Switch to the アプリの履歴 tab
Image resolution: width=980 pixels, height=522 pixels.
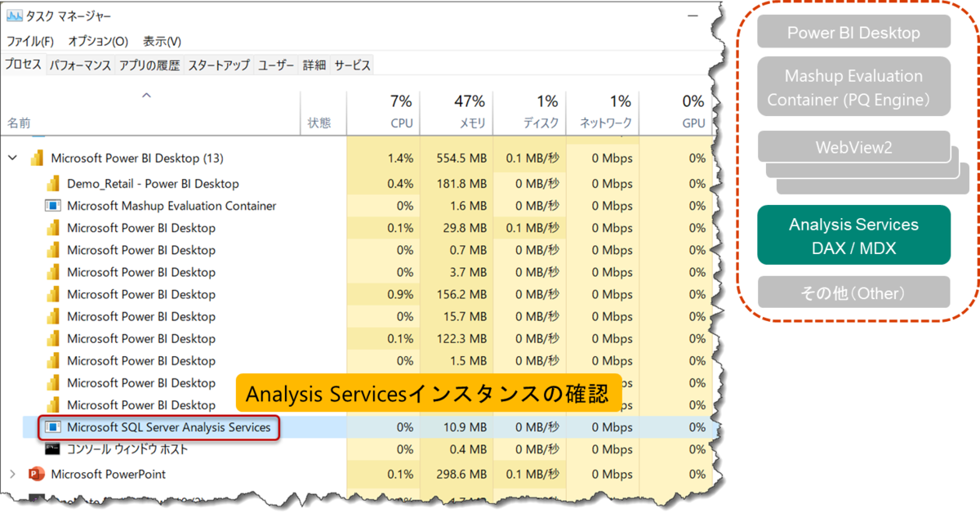pos(149,65)
